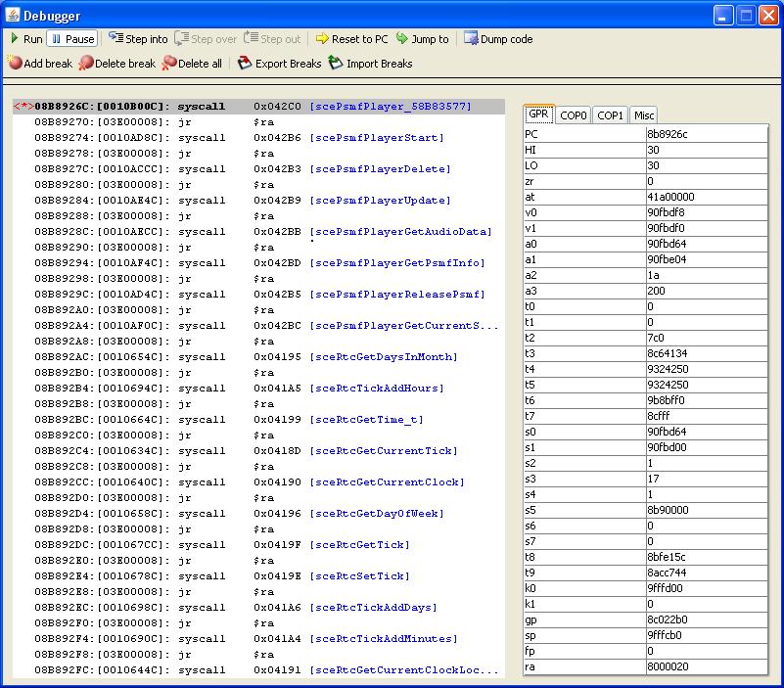Click s3 register value 17
Screen dimensions: 784x688
coord(707,479)
